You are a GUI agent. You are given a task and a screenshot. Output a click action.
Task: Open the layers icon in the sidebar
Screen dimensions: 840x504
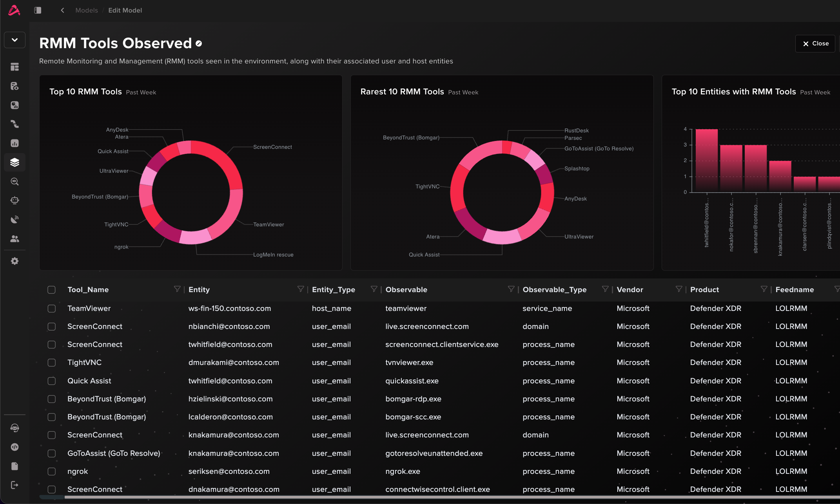click(15, 162)
